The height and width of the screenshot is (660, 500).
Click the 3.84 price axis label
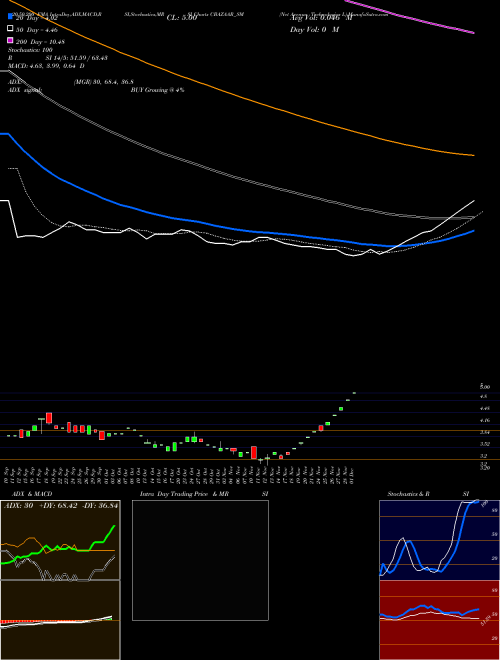tap(485, 432)
